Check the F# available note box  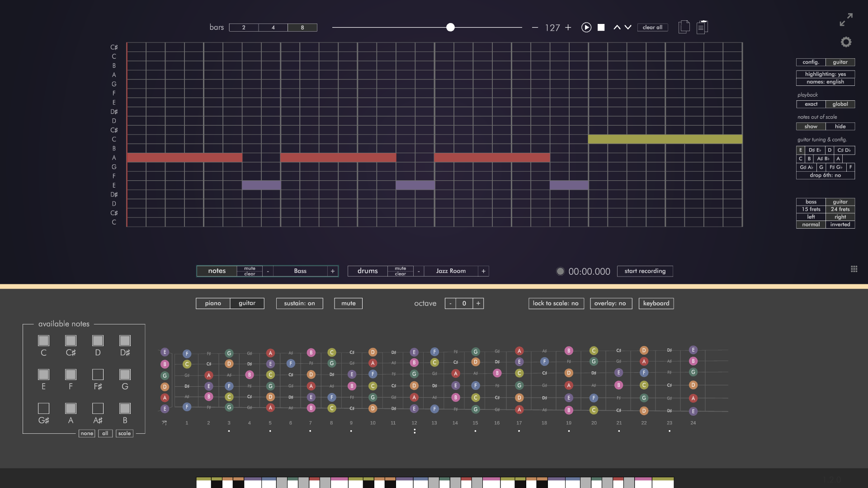(98, 375)
